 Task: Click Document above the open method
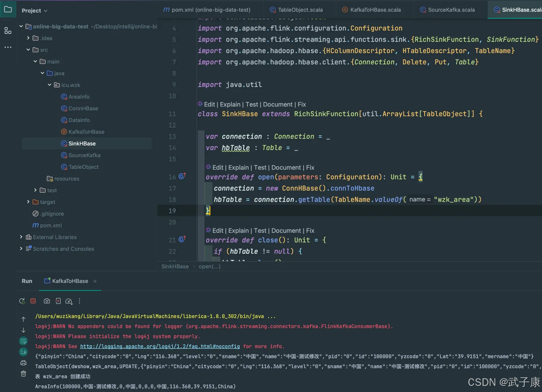(286, 167)
